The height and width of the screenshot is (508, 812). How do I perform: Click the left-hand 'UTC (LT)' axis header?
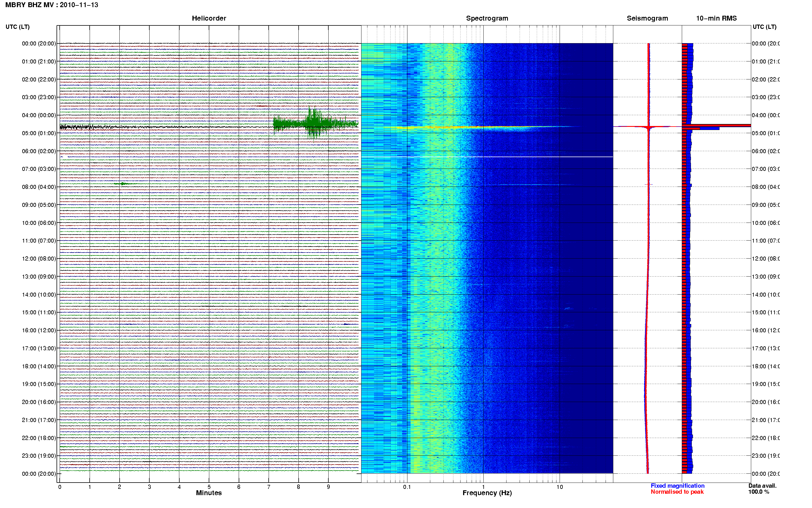click(17, 27)
